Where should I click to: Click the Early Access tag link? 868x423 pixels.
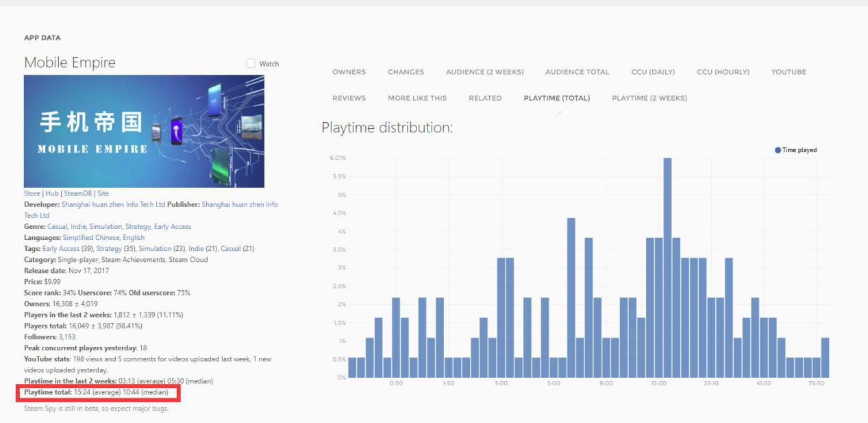(61, 248)
